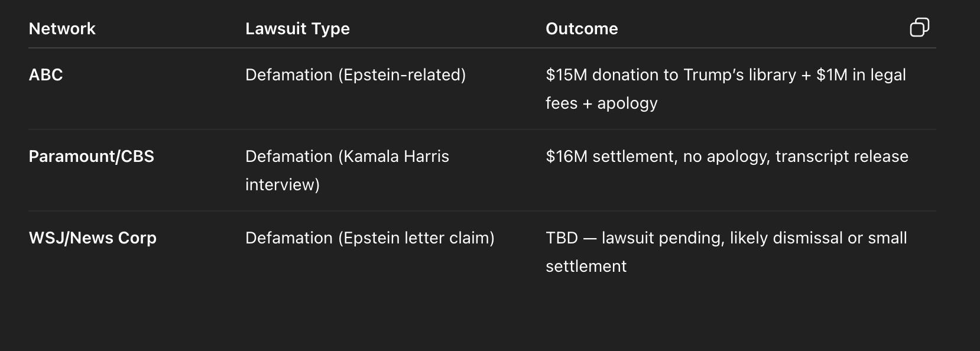Image resolution: width=980 pixels, height=351 pixels.
Task: Click 'interview)' in Paramount lawsuit type
Action: coord(283,185)
